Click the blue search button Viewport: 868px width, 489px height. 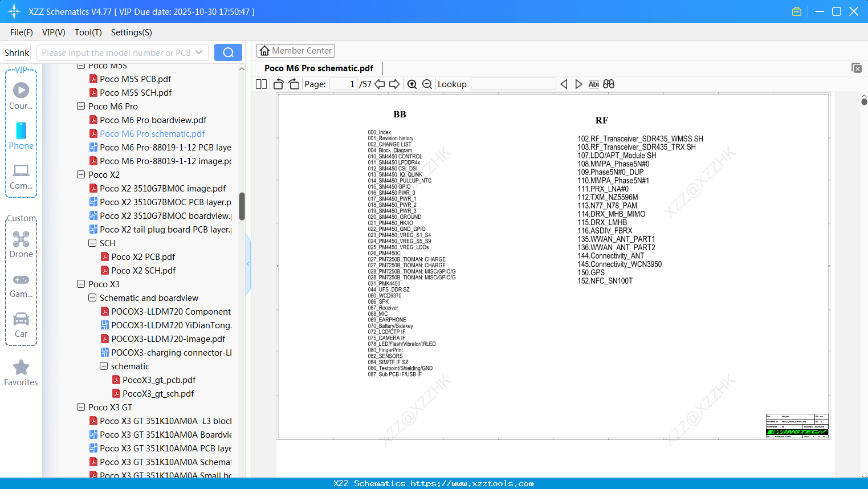[228, 52]
